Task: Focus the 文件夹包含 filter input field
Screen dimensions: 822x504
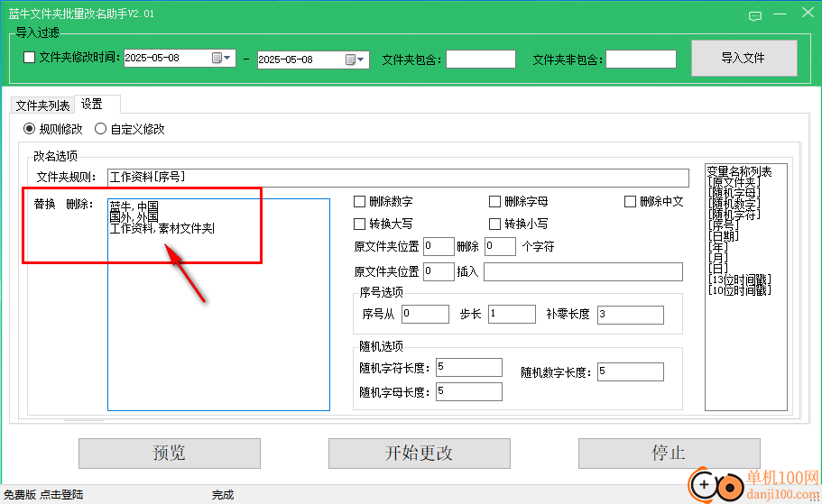Action: [481, 60]
